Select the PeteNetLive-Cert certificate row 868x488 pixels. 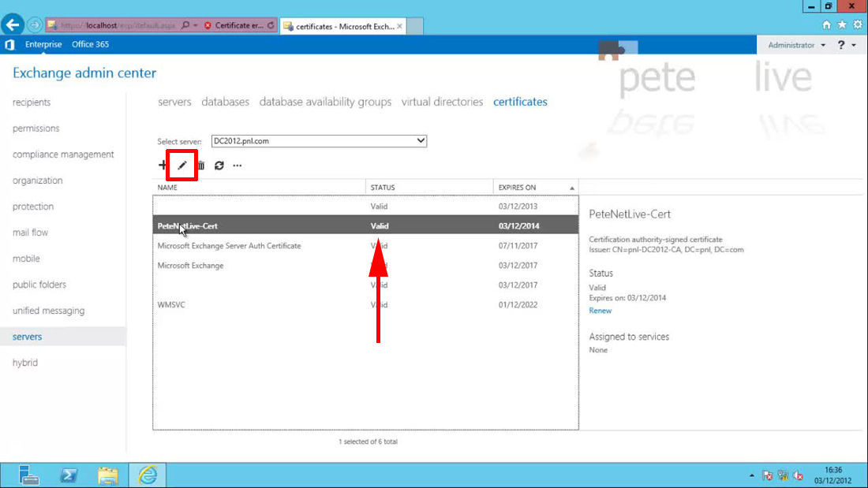tap(365, 225)
